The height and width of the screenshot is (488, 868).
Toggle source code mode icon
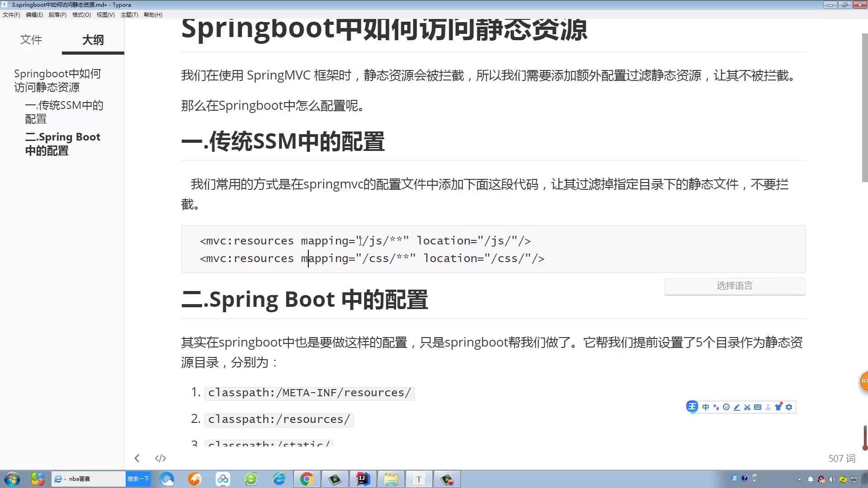[x=160, y=458]
